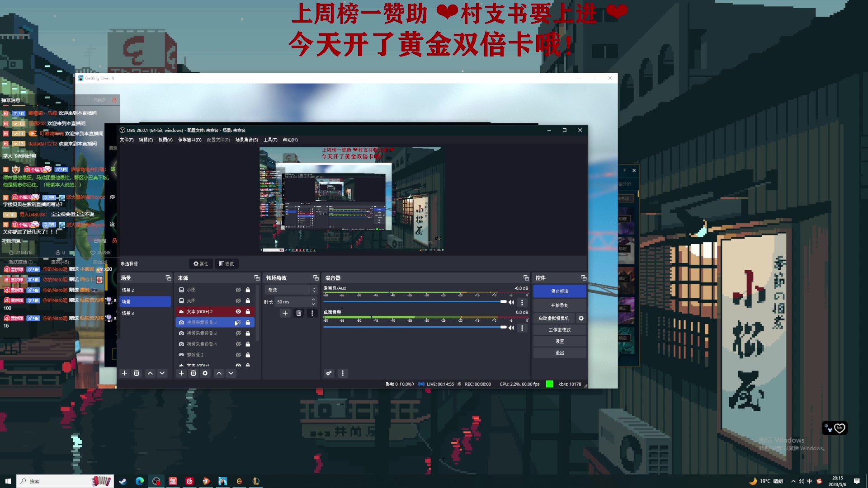This screenshot has height=488, width=868.
Task: Click 启动虚拟摄像机 button
Action: (554, 319)
